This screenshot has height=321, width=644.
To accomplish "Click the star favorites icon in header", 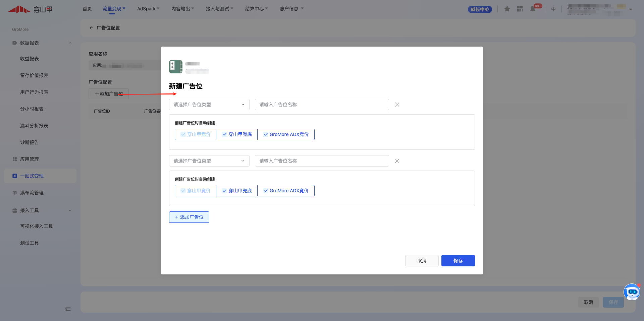I will point(507,9).
